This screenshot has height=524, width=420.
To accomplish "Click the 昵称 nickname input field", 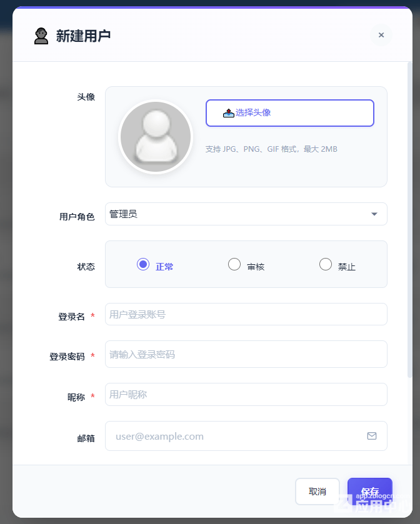I will coord(246,395).
